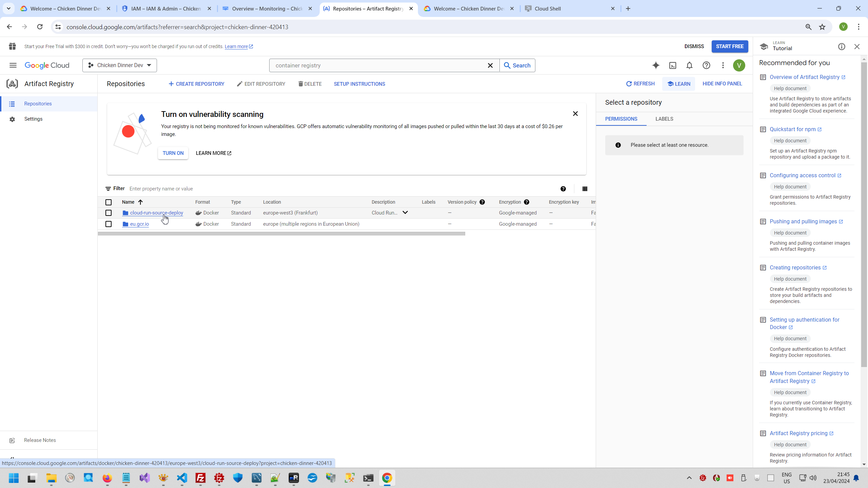Open notifications bell icon

click(x=689, y=65)
